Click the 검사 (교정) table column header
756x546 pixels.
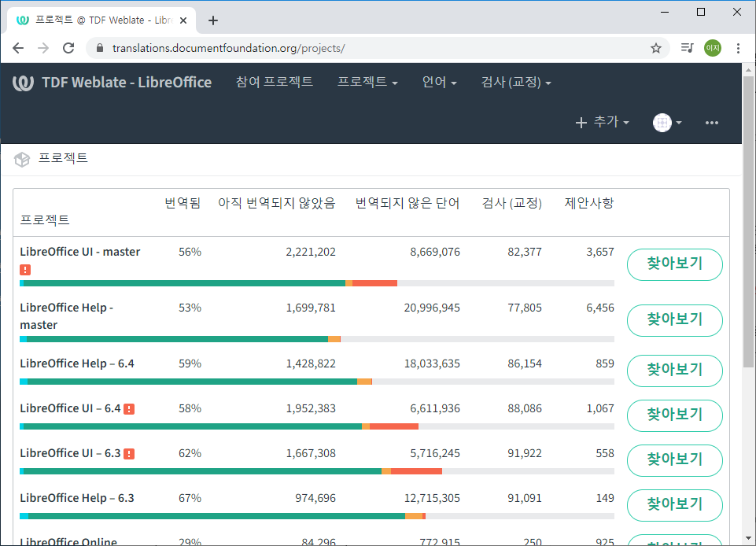click(x=511, y=203)
